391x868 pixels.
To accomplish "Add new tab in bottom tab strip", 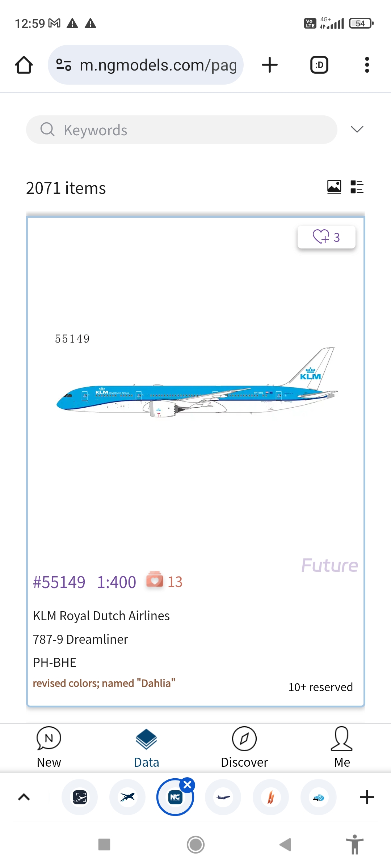I will click(367, 797).
